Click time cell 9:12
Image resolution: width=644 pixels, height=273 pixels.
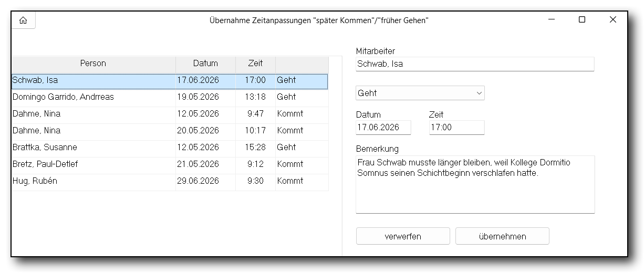coord(255,164)
